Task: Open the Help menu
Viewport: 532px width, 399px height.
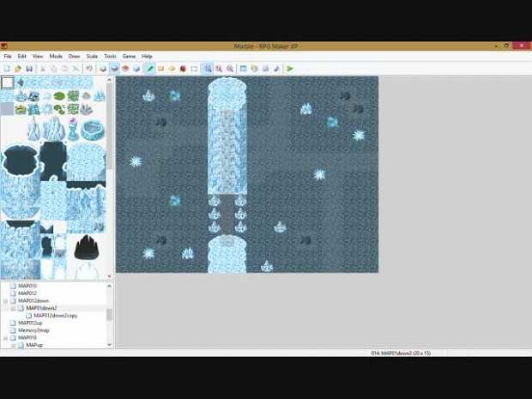Action: pyautogui.click(x=147, y=57)
